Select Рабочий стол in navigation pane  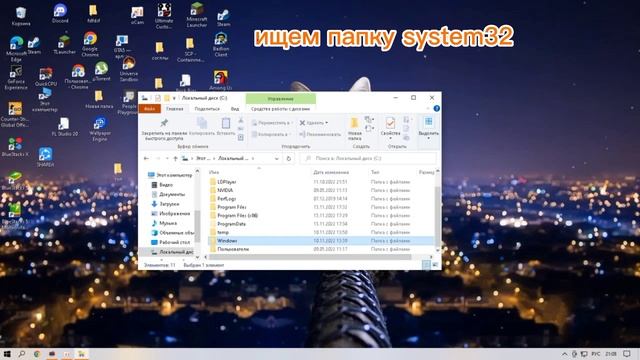pyautogui.click(x=171, y=242)
